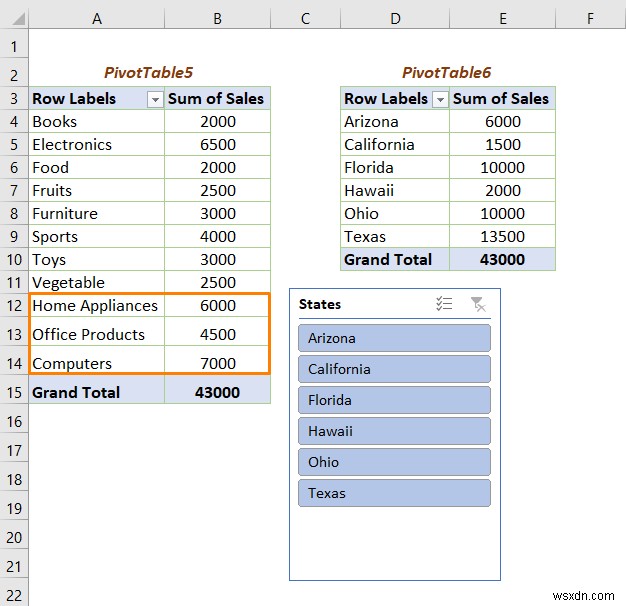Select California in the States slicer
This screenshot has width=626, height=606.
click(x=394, y=369)
